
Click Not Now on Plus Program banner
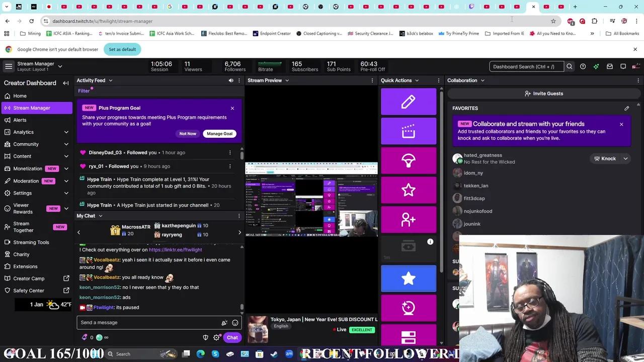click(188, 134)
